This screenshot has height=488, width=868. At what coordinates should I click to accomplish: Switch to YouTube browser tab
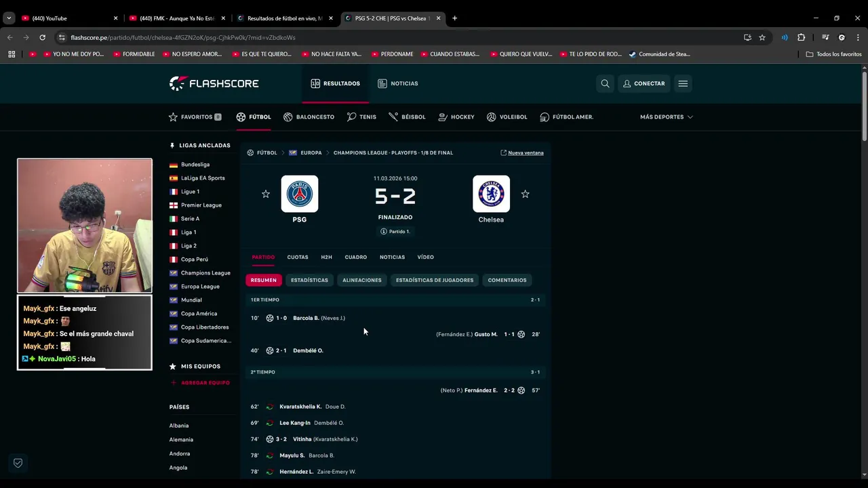[68, 18]
